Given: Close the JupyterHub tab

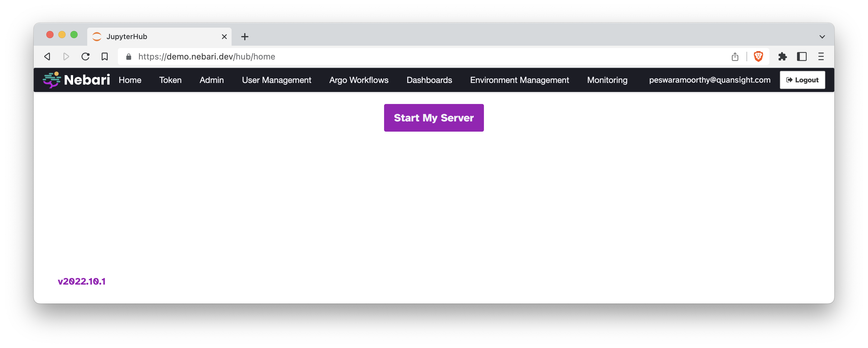Looking at the screenshot, I should coord(224,37).
